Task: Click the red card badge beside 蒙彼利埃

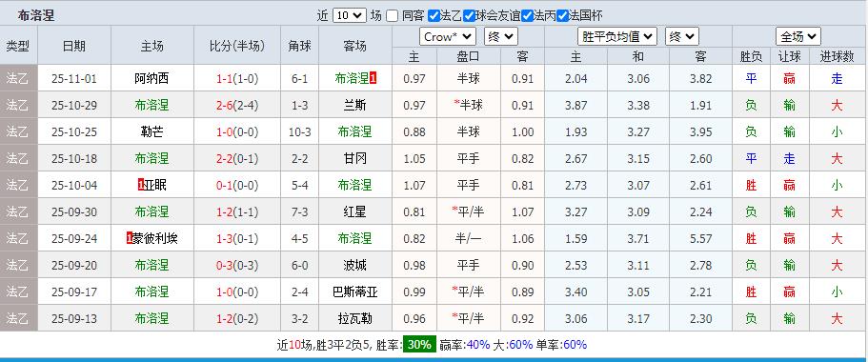Action: [129, 238]
